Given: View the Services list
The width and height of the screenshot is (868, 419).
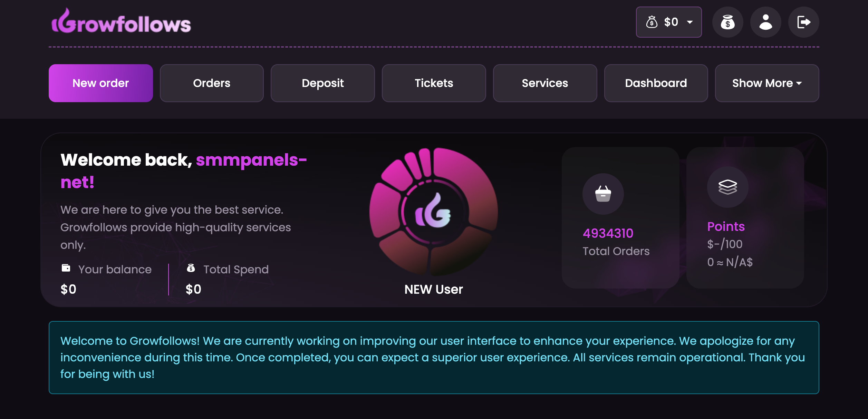Looking at the screenshot, I should click(545, 83).
